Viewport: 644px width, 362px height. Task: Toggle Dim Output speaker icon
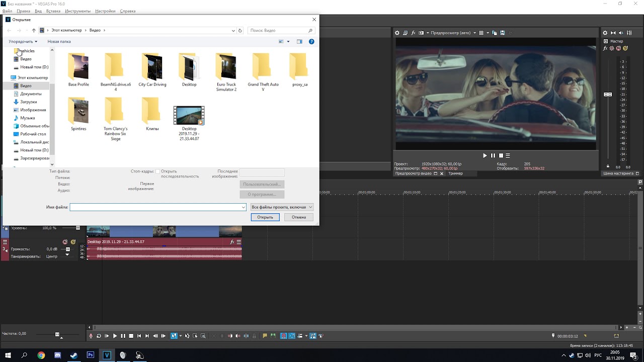(621, 33)
